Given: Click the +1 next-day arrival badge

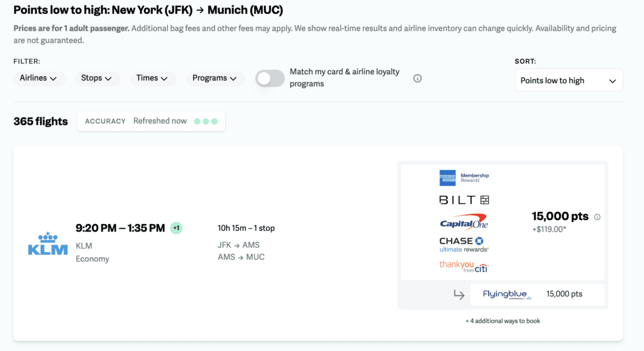Looking at the screenshot, I should click(176, 228).
